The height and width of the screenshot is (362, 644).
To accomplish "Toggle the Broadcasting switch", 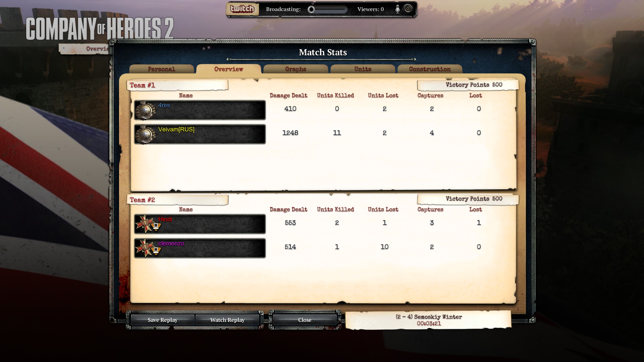I will tap(327, 9).
